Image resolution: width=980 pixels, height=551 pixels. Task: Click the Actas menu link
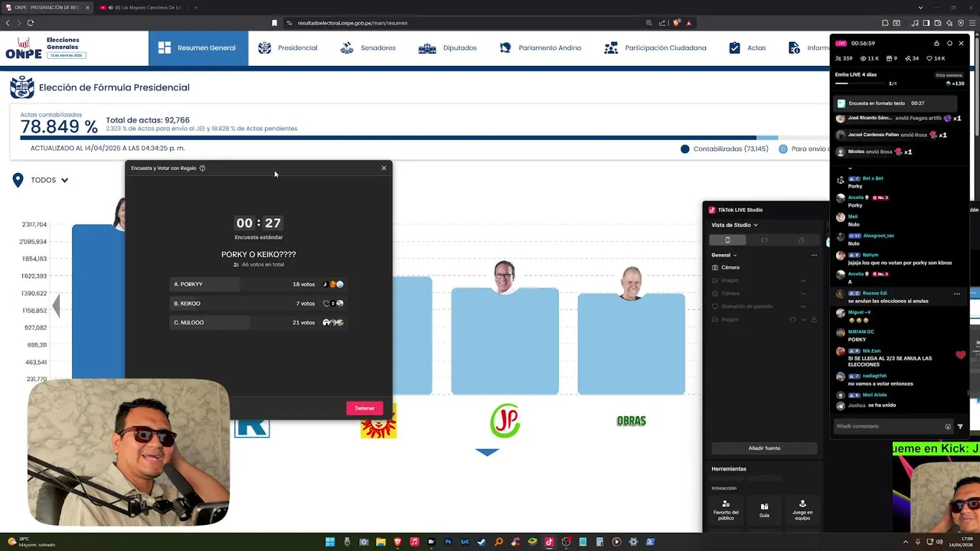[756, 47]
